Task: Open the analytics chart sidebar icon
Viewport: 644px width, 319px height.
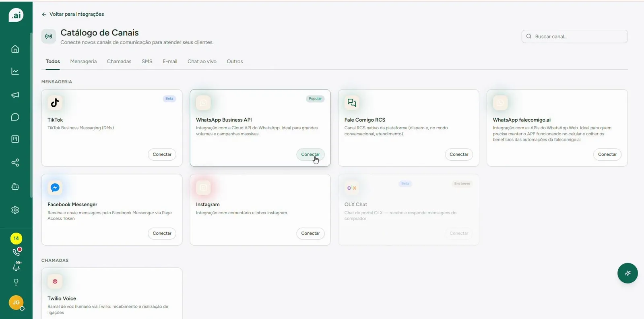Action: (15, 71)
